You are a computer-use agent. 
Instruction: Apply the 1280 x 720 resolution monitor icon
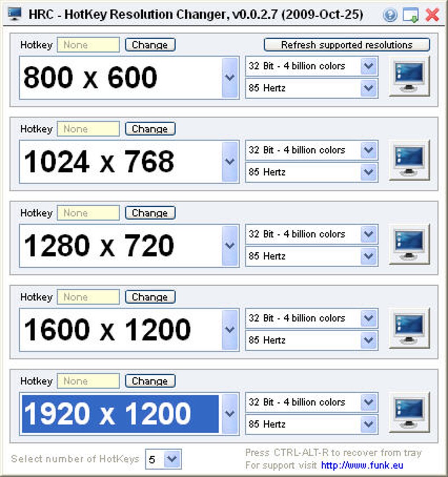tap(409, 244)
